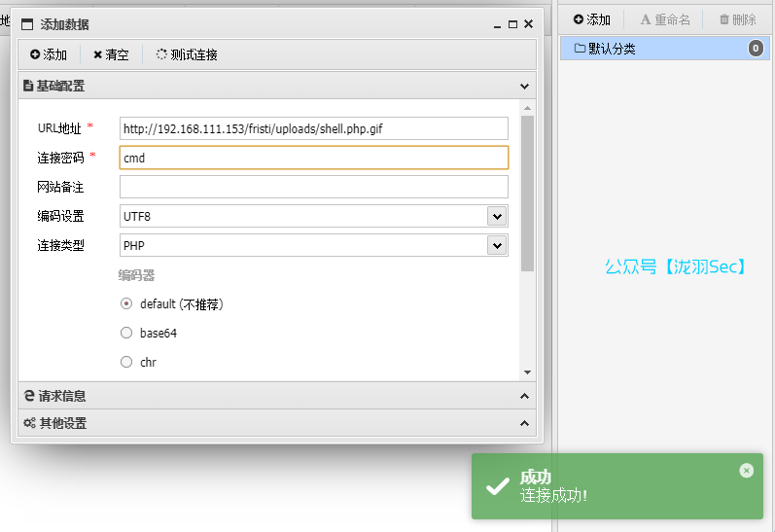Click 添加 in the right category panel
The height and width of the screenshot is (532, 775).
click(x=591, y=19)
